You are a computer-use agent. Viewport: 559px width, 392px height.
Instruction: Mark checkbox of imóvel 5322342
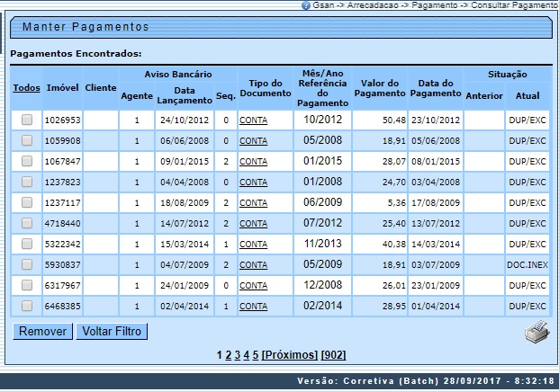[x=27, y=244]
